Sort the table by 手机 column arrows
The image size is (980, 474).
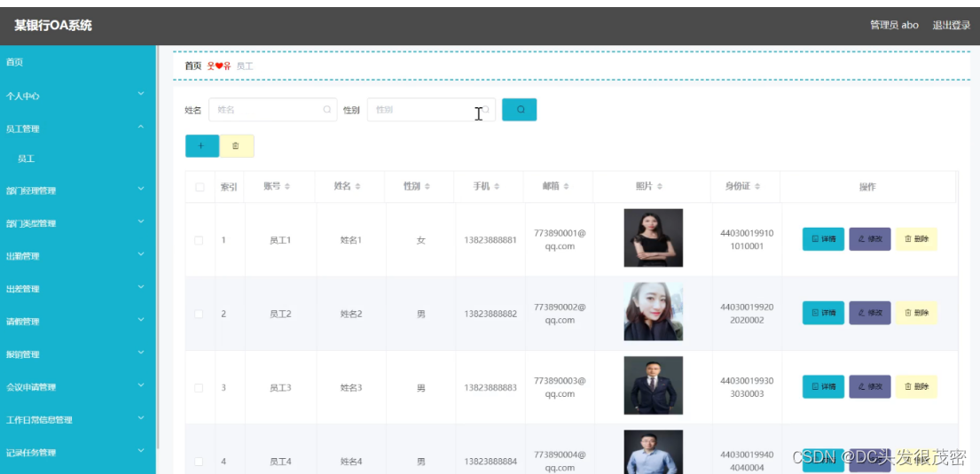coord(496,187)
